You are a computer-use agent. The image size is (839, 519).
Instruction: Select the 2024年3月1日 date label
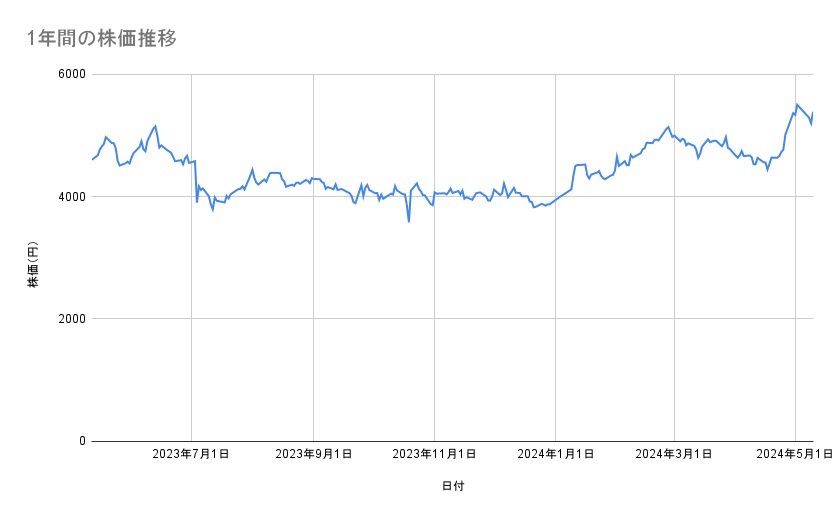(674, 455)
